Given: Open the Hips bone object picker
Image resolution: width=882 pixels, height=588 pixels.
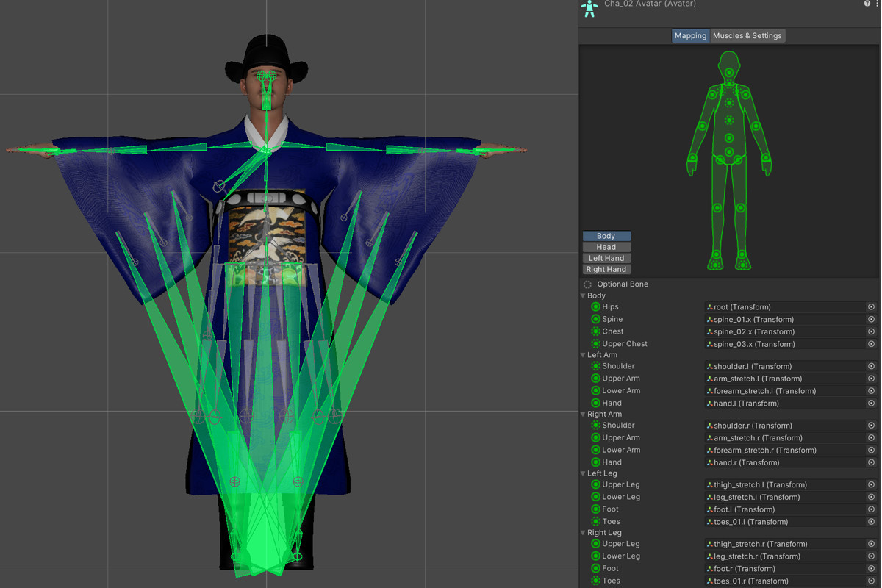Looking at the screenshot, I should (x=871, y=307).
